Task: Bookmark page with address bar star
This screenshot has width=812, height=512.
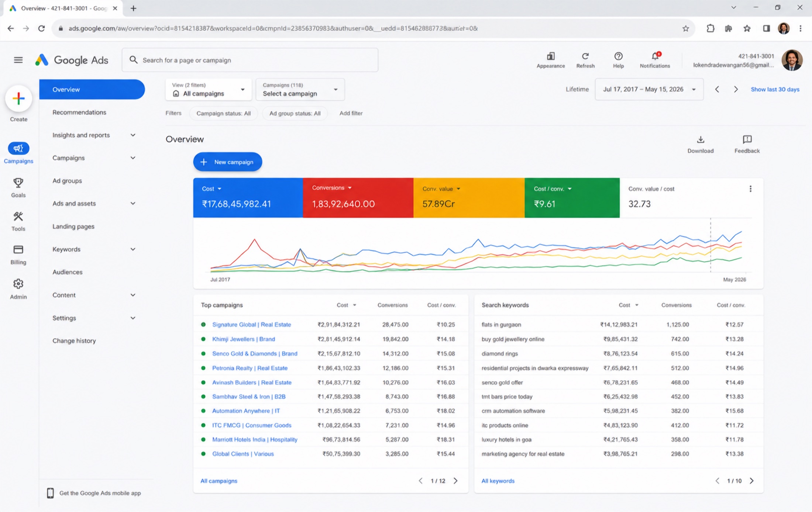Action: (685, 28)
